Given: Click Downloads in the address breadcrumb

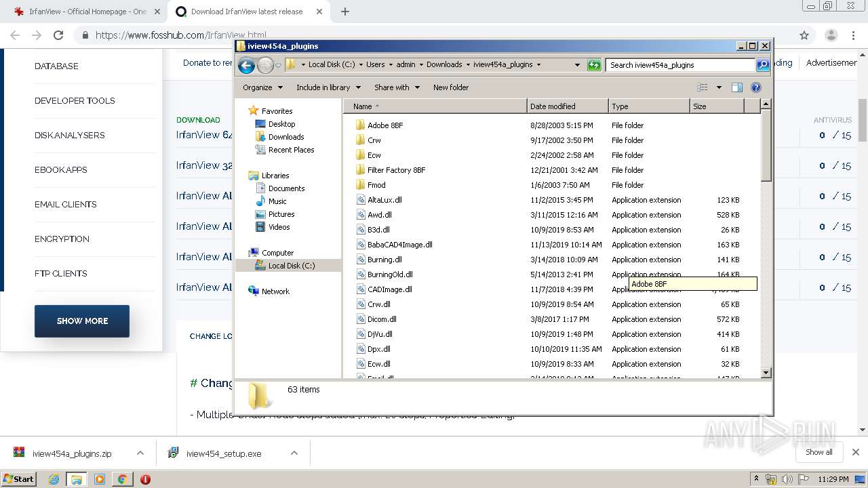Looking at the screenshot, I should pos(444,65).
